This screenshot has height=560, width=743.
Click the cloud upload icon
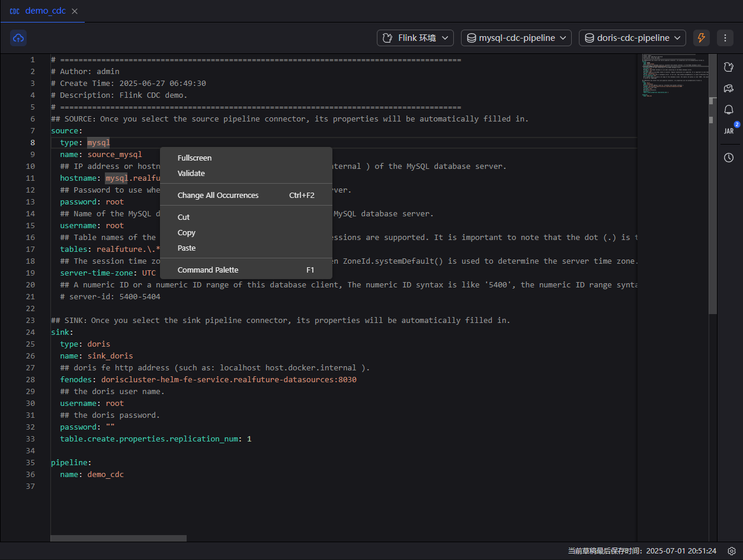[18, 38]
